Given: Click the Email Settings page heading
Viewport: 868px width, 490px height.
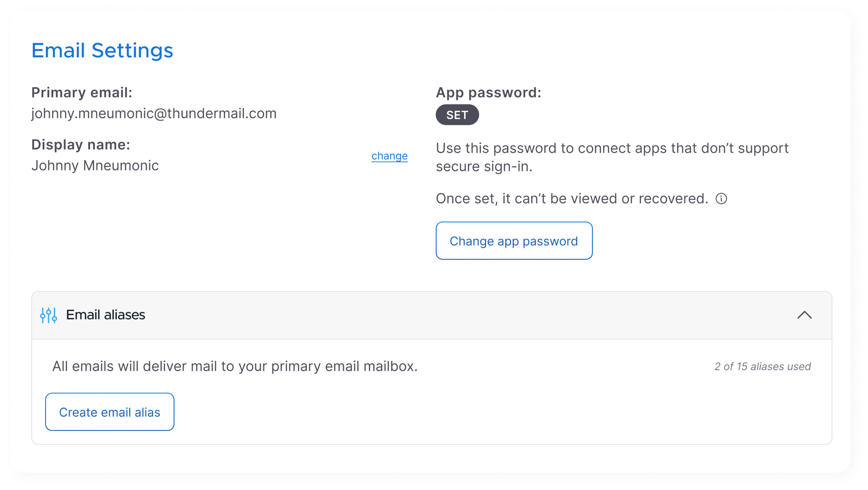Looking at the screenshot, I should coord(102,51).
